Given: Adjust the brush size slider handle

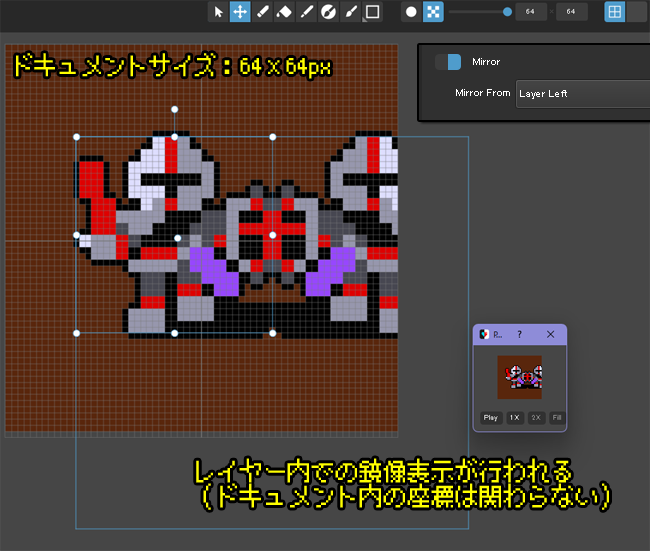Looking at the screenshot, I should pos(507,12).
